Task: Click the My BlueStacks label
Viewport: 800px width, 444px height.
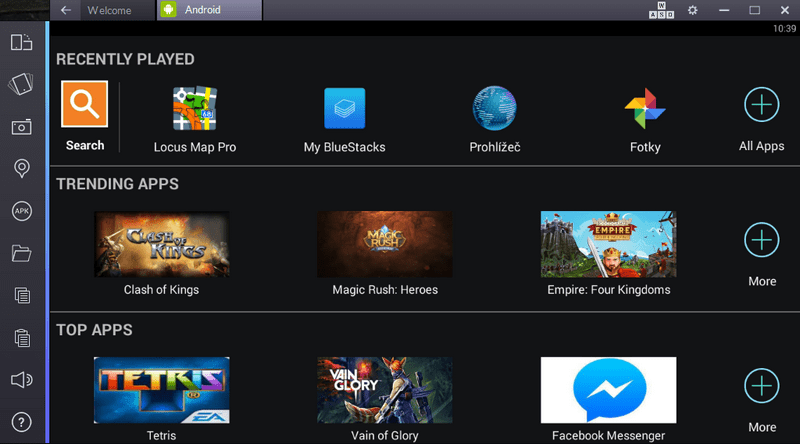Action: click(344, 147)
